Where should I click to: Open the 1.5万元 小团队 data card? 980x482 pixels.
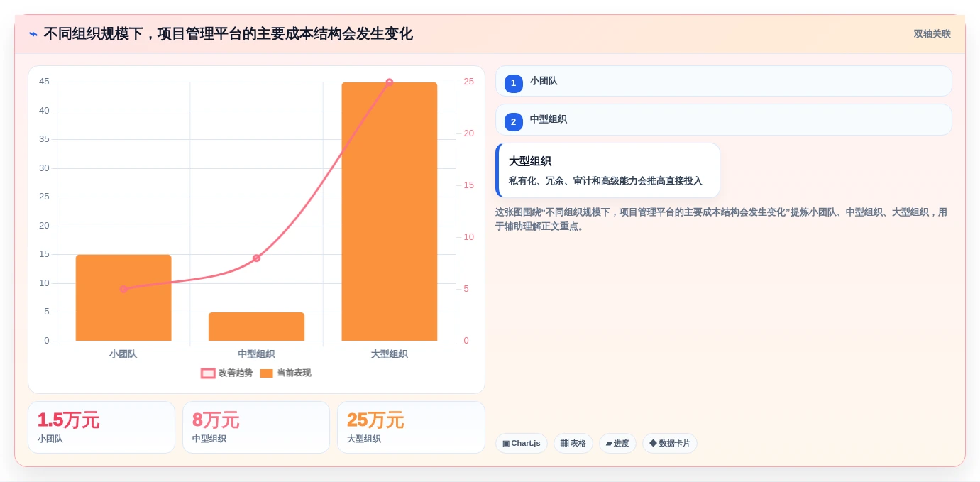101,427
